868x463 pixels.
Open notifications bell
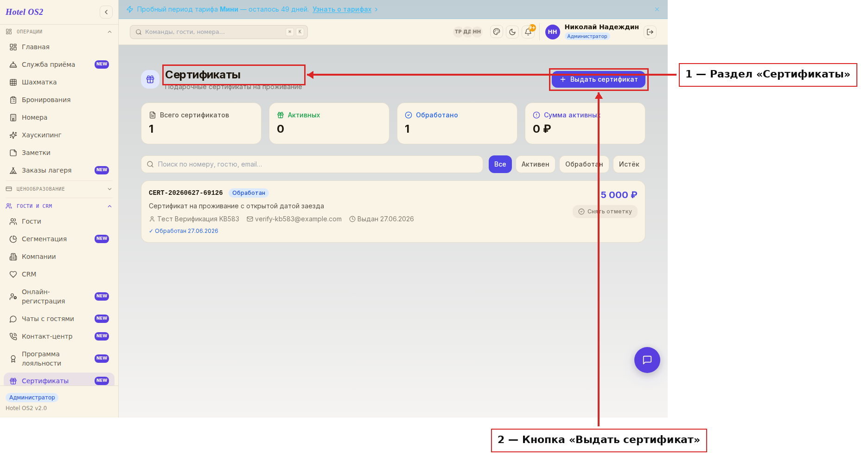tap(528, 32)
